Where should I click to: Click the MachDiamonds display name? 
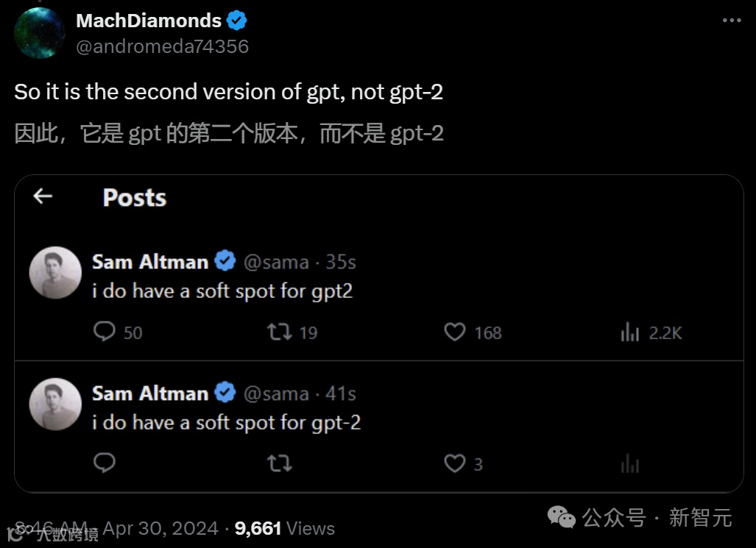[x=149, y=21]
